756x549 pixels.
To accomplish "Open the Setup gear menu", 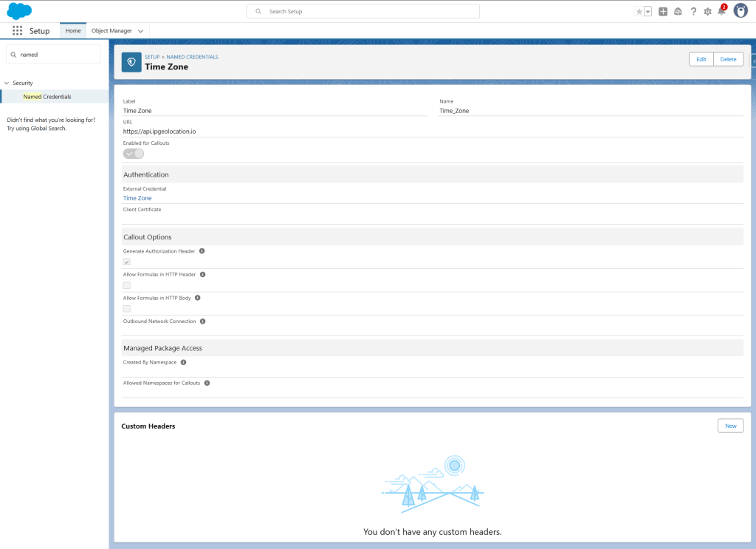I will 708,11.
